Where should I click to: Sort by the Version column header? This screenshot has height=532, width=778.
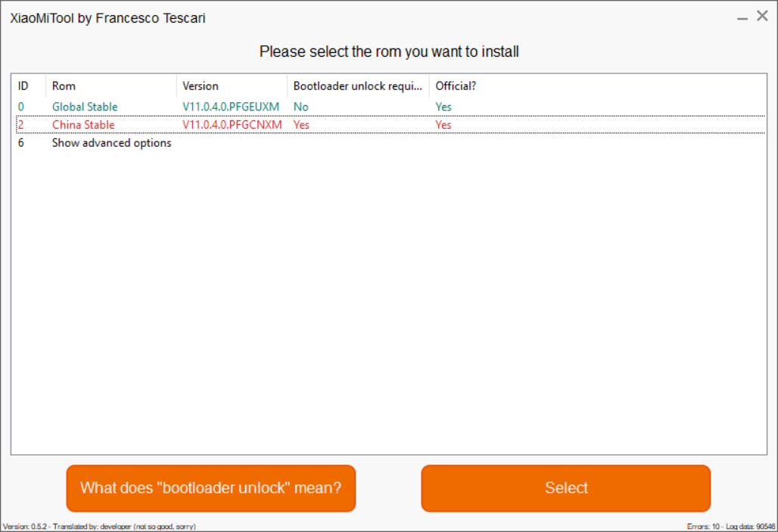tap(232, 86)
